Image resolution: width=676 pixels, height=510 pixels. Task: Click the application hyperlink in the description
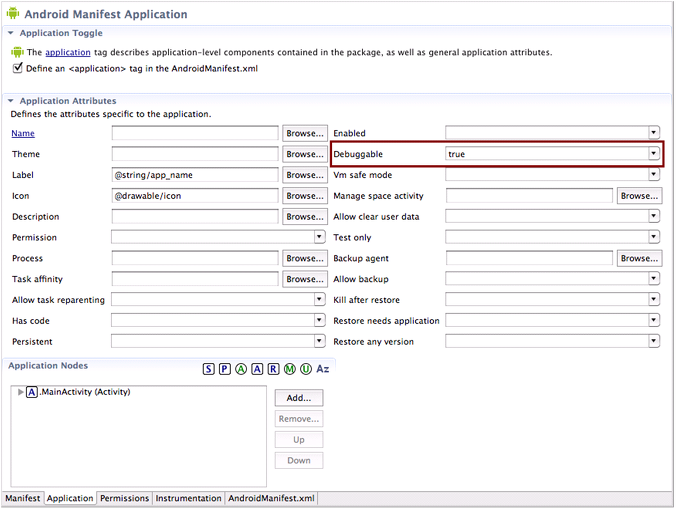click(68, 53)
